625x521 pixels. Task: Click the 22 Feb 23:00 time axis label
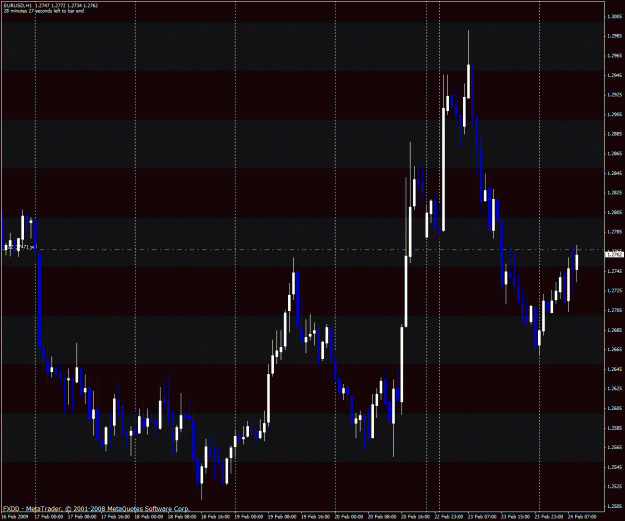(449, 517)
